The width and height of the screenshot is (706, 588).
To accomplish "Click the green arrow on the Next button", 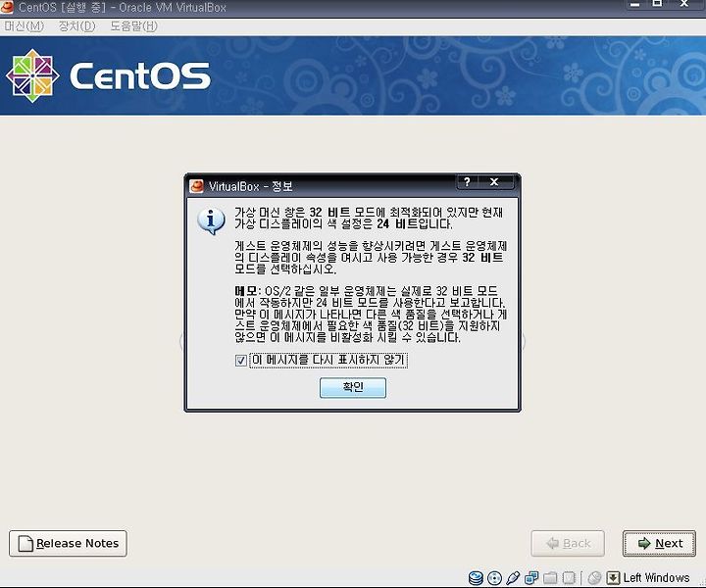I will click(644, 544).
